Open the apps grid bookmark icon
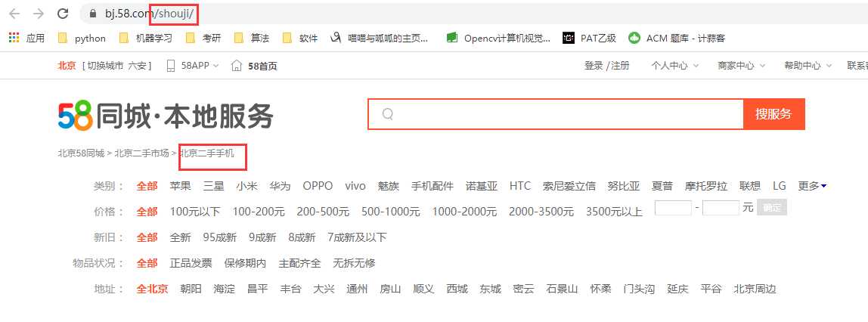Screen dimensions: 868x322 (x=14, y=38)
